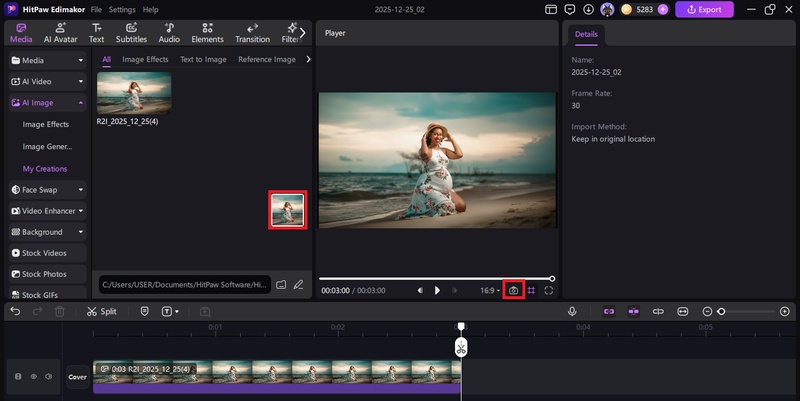The width and height of the screenshot is (800, 401).
Task: Open the 16:9 aspect ratio dropdown
Action: [x=490, y=290]
